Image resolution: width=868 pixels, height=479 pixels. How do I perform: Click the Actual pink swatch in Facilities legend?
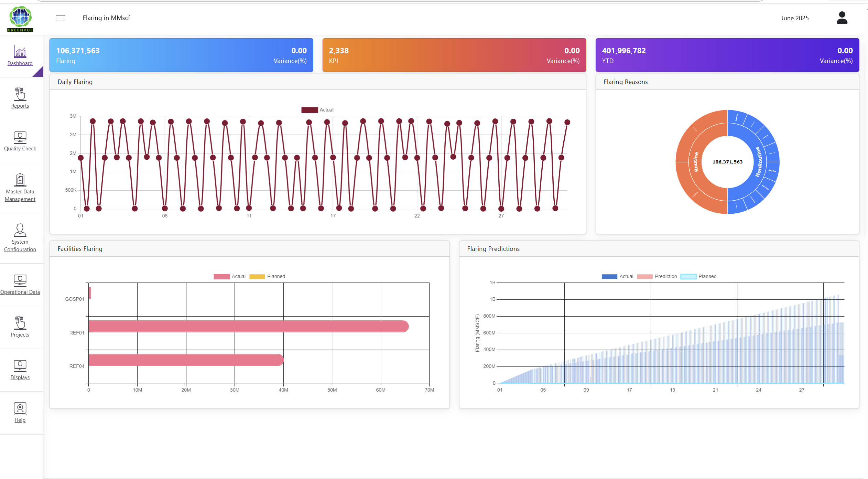[221, 276]
